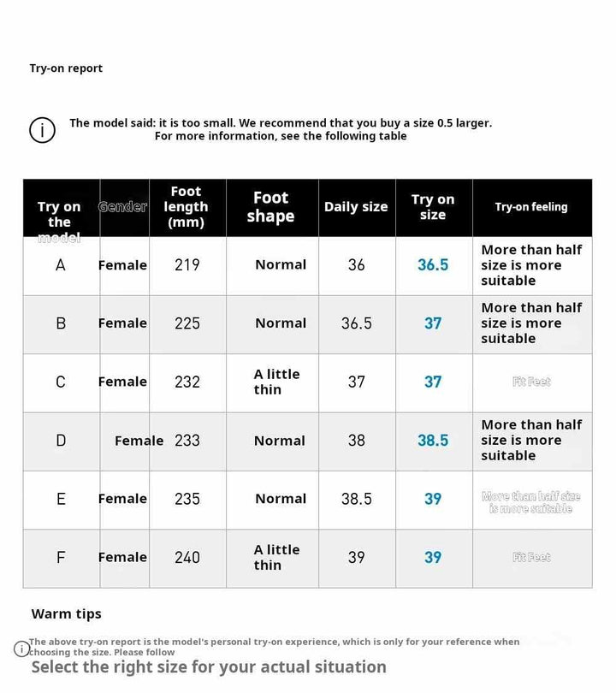Select model B's daily size 36.5
Image resolution: width=616 pixels, height=693 pixels.
357,323
